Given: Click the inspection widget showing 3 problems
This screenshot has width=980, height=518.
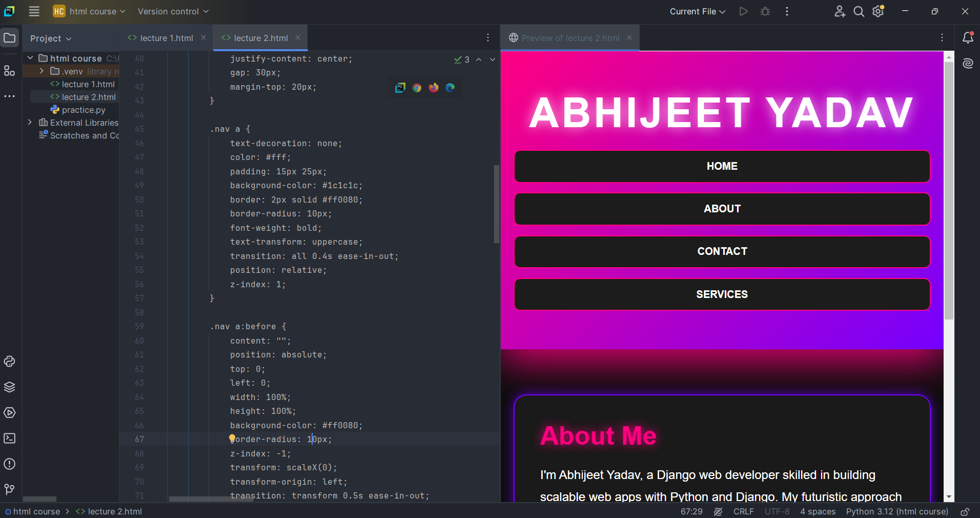Looking at the screenshot, I should [462, 59].
